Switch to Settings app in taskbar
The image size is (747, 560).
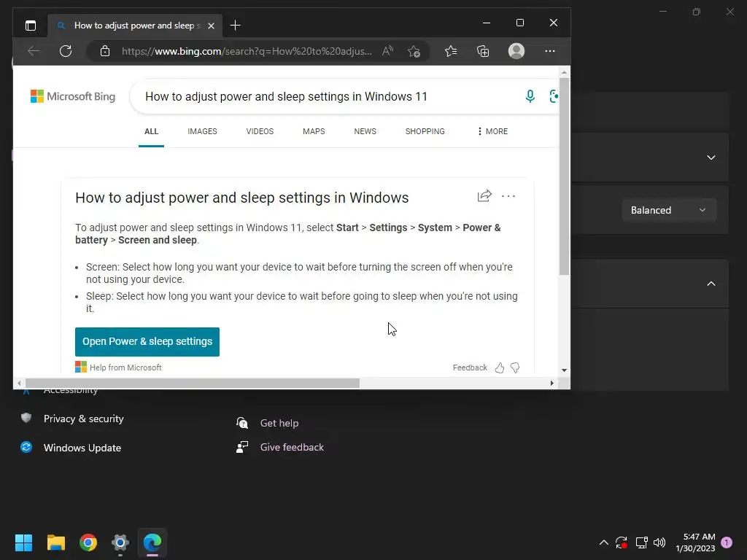click(120, 542)
